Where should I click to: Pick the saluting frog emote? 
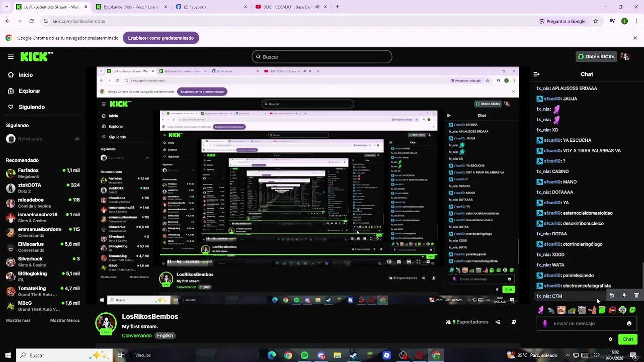tap(572, 310)
